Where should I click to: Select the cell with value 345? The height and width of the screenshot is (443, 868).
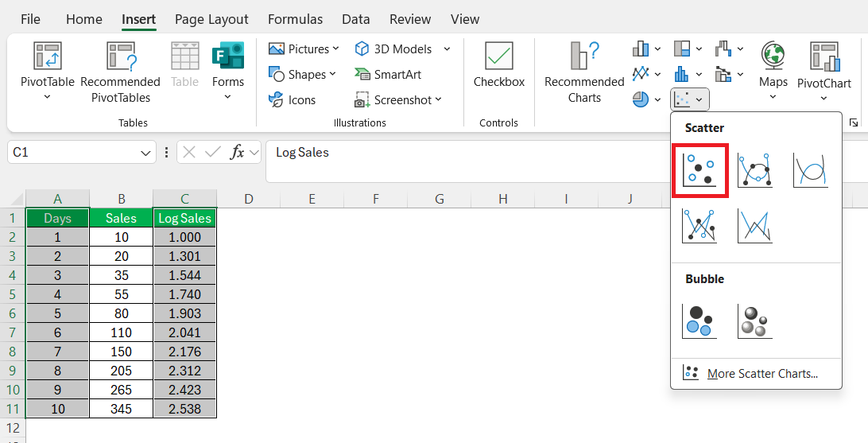[x=122, y=409]
